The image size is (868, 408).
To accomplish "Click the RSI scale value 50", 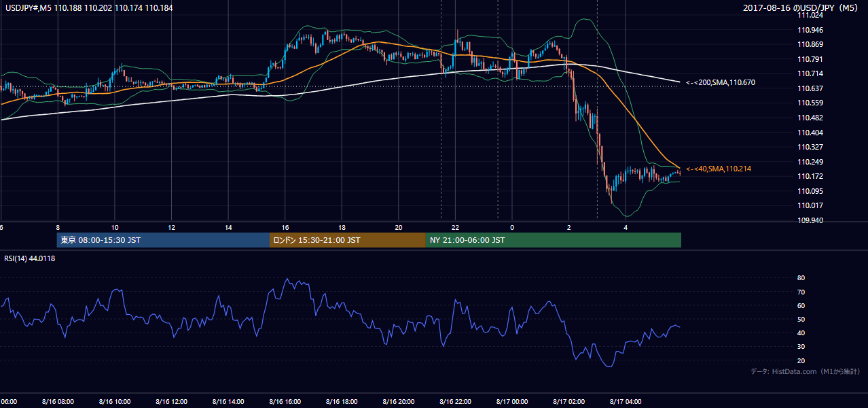I will [801, 319].
